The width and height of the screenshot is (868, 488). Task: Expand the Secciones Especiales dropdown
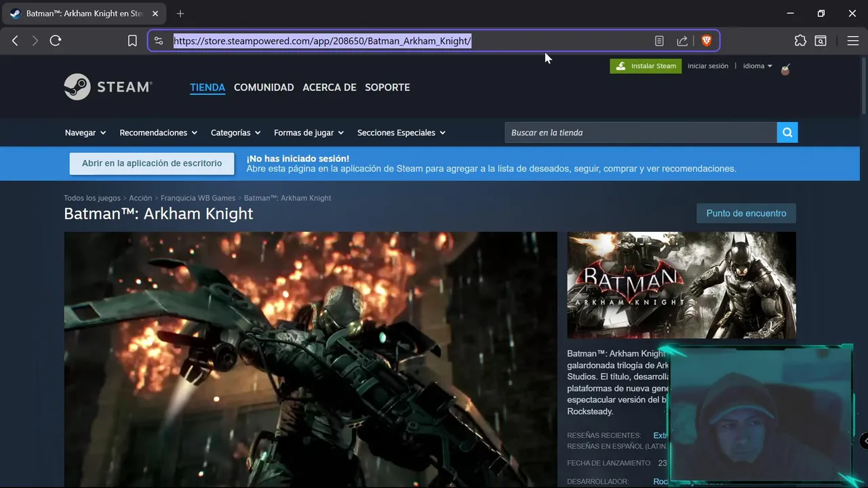[x=401, y=133]
